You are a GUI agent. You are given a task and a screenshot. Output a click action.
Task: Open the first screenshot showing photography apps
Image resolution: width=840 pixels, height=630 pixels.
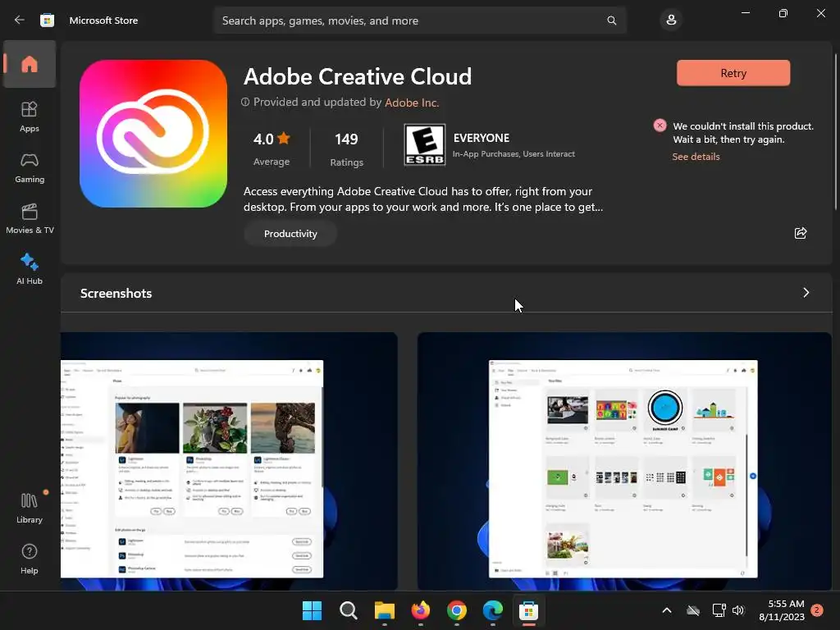(229, 461)
